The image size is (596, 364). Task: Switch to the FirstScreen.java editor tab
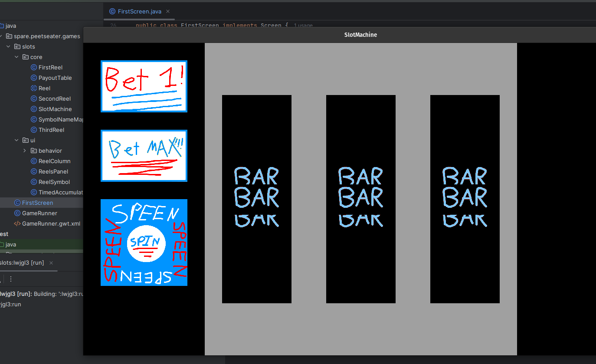[x=139, y=12]
